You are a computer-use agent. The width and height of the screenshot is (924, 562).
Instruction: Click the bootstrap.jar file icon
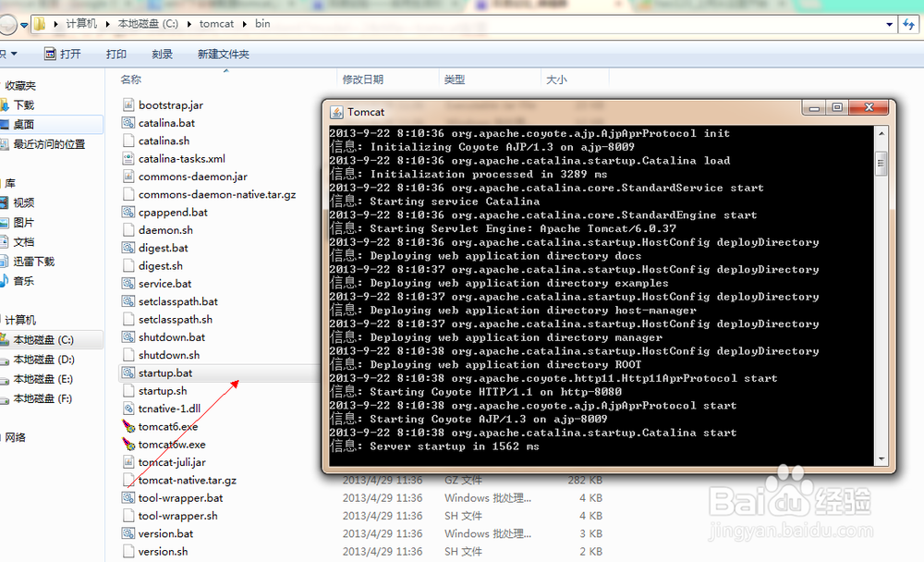pos(128,105)
